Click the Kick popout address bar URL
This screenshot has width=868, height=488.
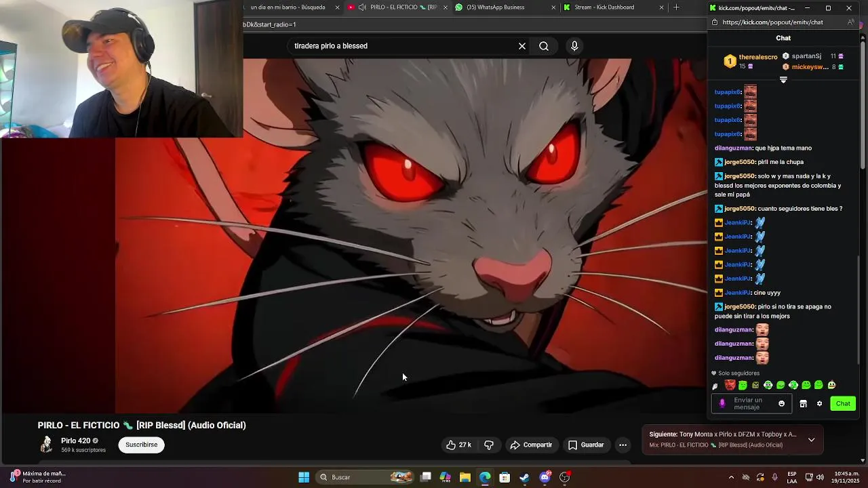(x=772, y=22)
